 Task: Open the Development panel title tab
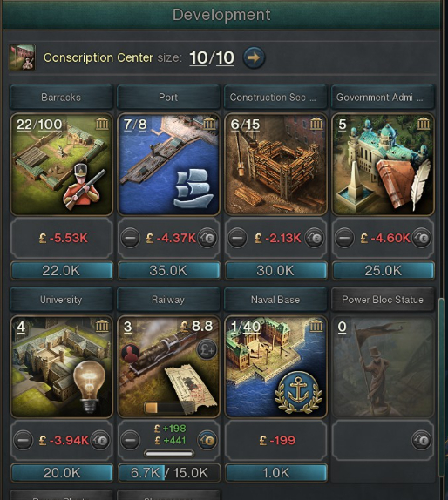pos(221,15)
